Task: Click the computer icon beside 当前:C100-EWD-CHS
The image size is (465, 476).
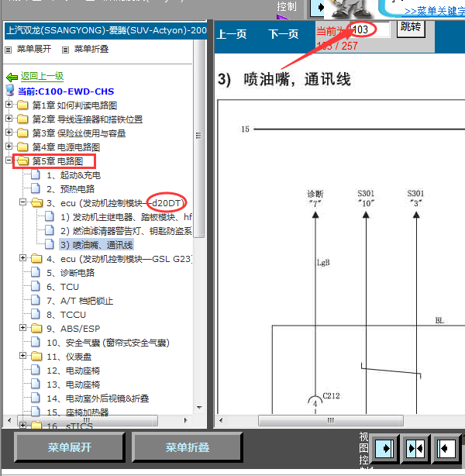Action: click(10, 91)
